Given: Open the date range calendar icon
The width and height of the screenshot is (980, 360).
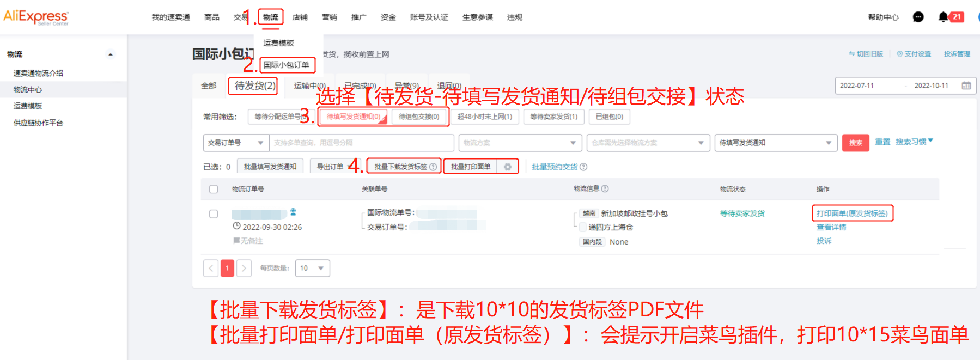Looking at the screenshot, I should [x=966, y=86].
